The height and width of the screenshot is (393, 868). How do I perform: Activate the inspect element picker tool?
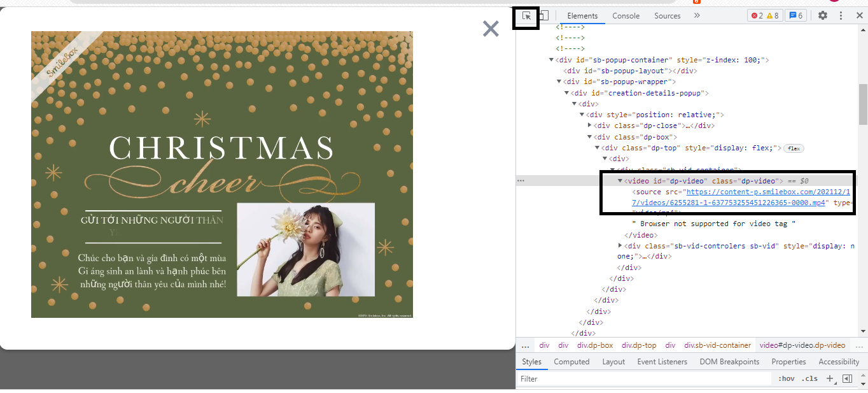point(527,16)
